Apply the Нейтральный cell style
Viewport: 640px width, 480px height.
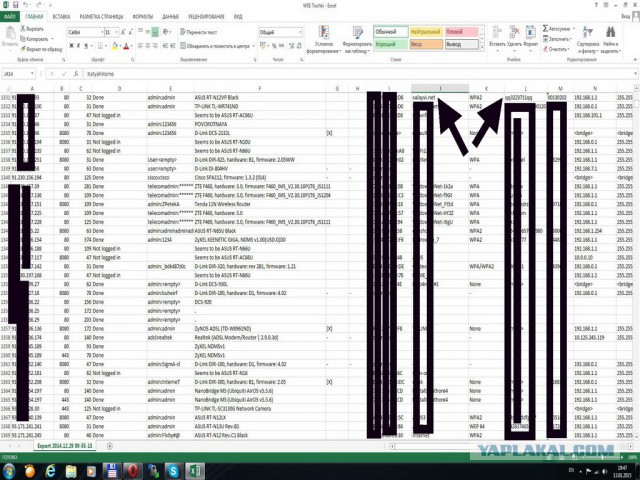click(426, 31)
